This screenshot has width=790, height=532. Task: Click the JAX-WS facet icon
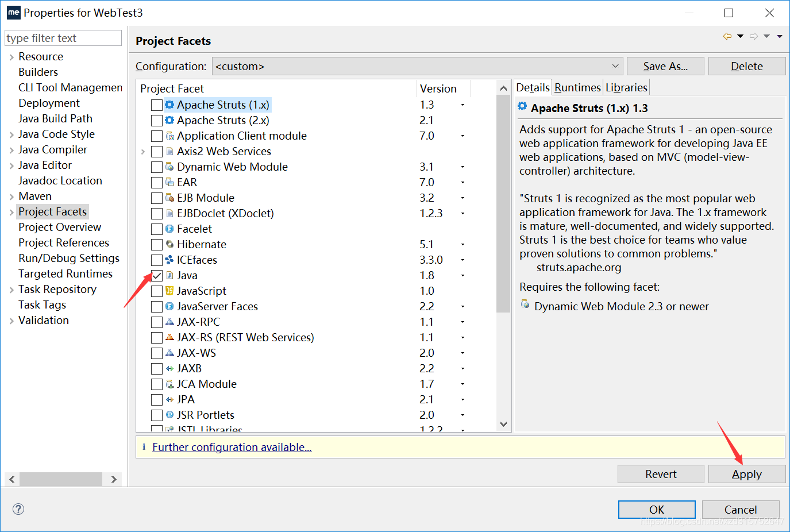tap(169, 353)
